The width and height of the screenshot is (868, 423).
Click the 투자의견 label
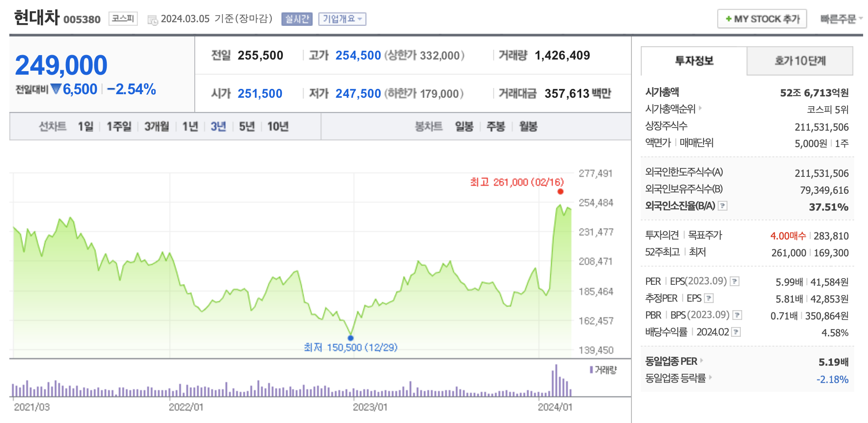[x=662, y=235]
